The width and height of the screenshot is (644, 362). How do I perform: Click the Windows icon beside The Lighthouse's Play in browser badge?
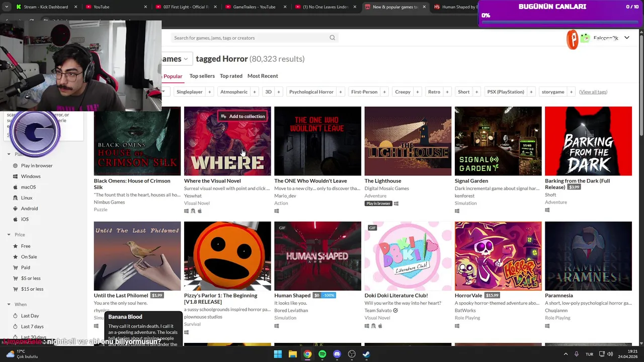[x=396, y=204]
